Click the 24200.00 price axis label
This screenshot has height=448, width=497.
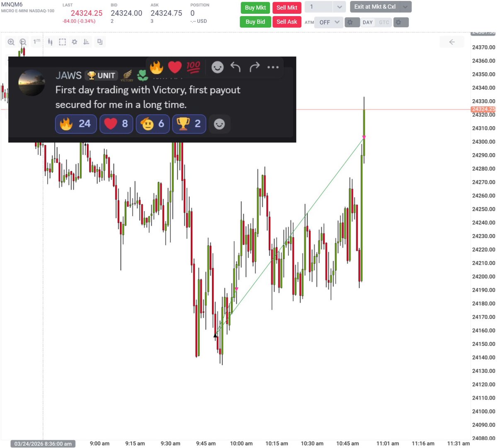tap(483, 276)
